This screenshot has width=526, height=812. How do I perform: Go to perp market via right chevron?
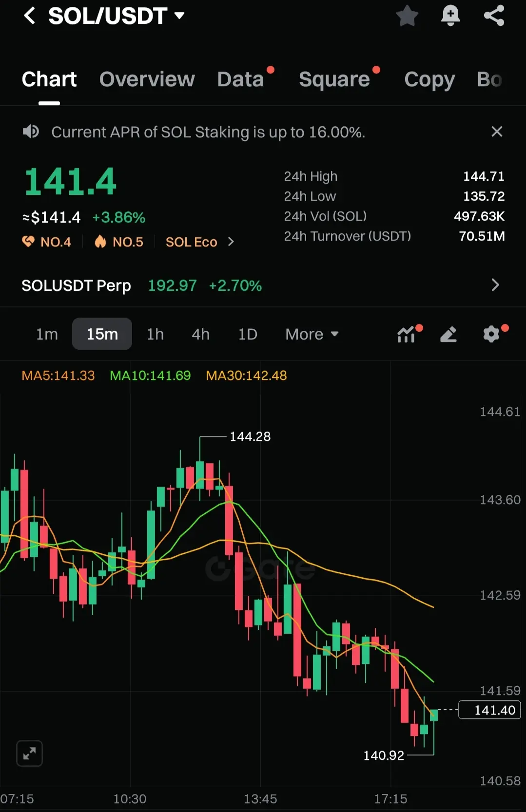pyautogui.click(x=495, y=285)
